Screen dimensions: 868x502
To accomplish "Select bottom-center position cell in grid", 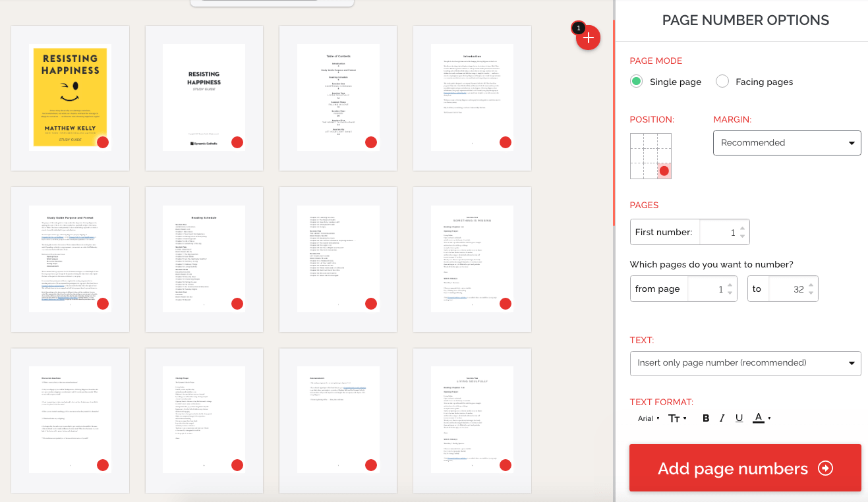I will coord(651,171).
